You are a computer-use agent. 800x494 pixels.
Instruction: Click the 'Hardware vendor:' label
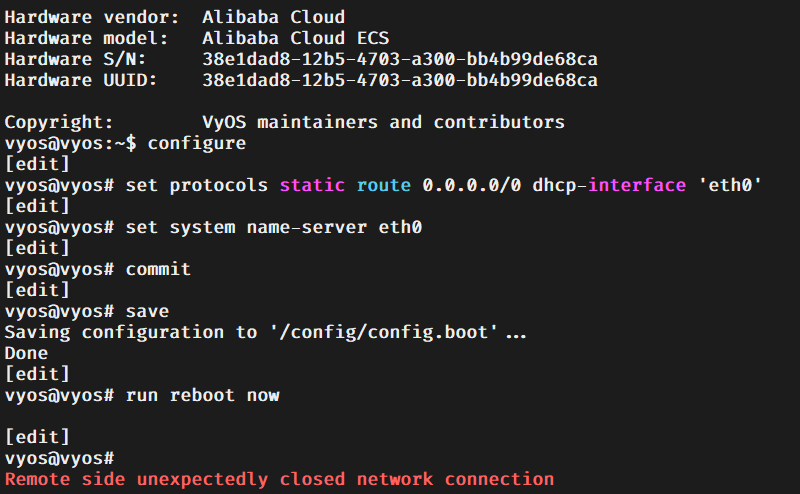point(92,17)
